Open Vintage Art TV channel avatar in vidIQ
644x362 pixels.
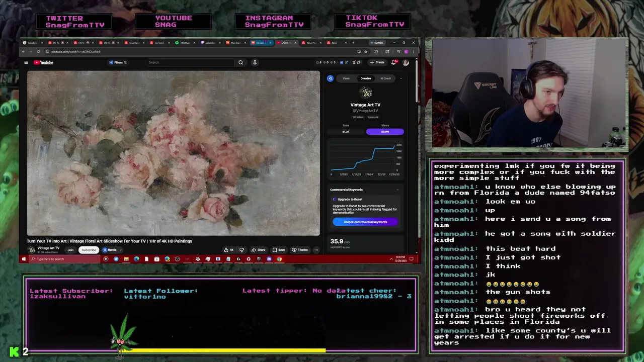click(366, 93)
